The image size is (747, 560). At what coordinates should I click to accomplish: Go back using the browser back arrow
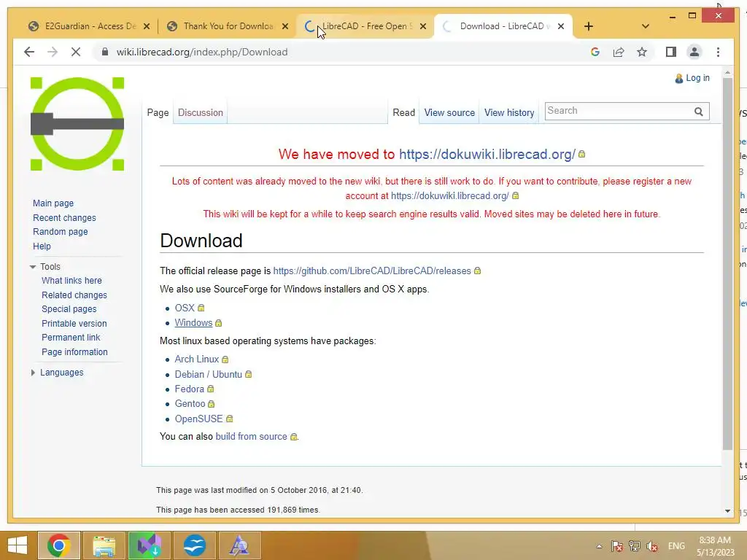[29, 52]
